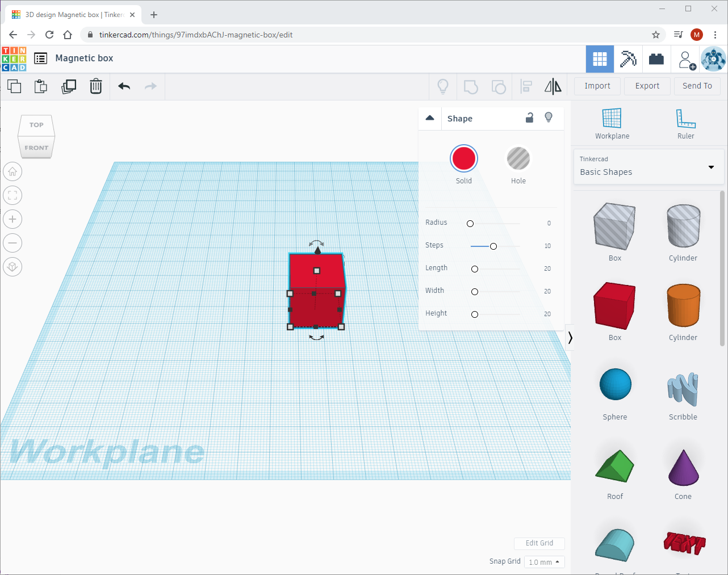The height and width of the screenshot is (575, 728).
Task: Open the Basic Shapes library dropdown
Action: pyautogui.click(x=648, y=167)
